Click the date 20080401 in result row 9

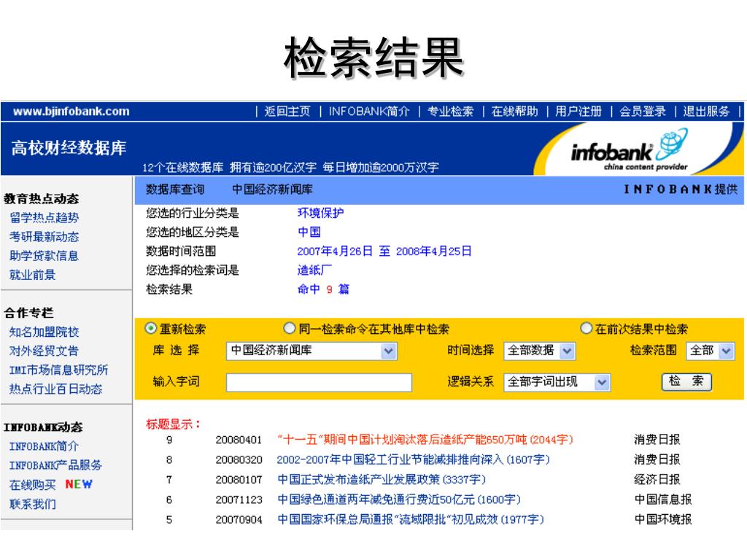coord(239,440)
